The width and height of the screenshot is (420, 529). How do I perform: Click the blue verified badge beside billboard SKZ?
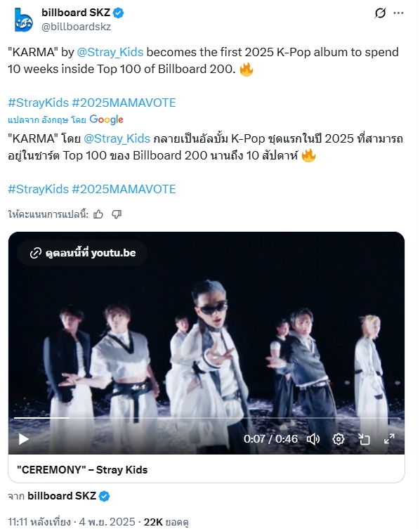tap(119, 13)
